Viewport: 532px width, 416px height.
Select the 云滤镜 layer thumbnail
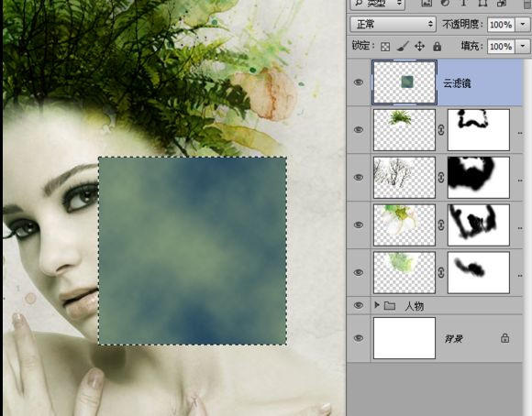(405, 82)
